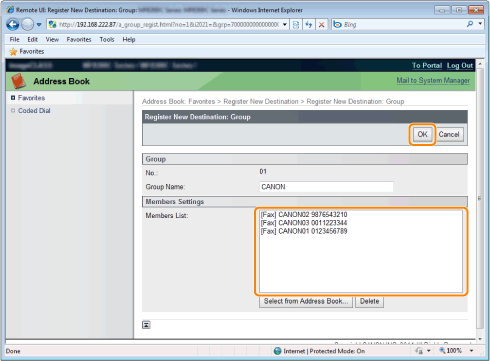Open Mail to System Manager link
This screenshot has width=490, height=361.
(433, 80)
